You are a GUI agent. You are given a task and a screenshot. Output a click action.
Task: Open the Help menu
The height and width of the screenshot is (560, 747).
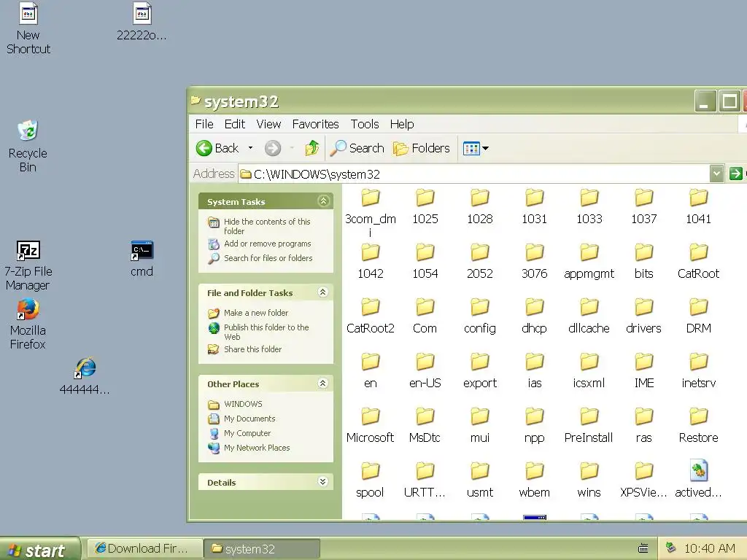pyautogui.click(x=402, y=124)
